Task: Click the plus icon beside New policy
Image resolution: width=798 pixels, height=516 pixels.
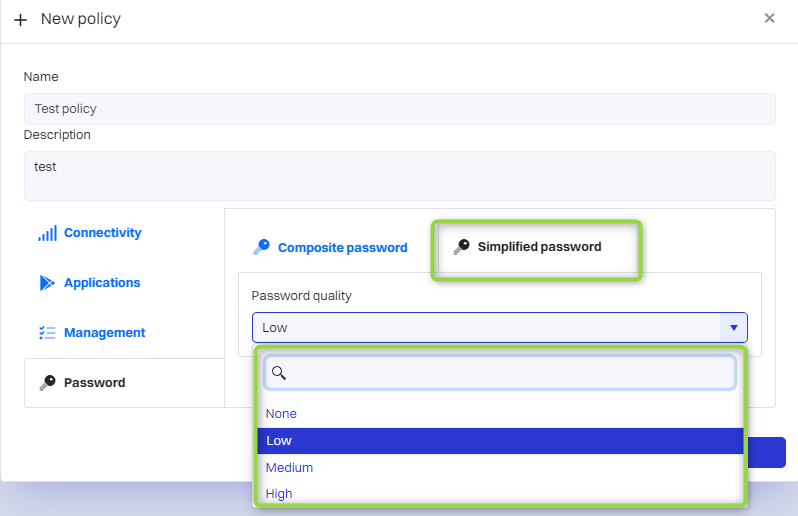Action: 20,20
